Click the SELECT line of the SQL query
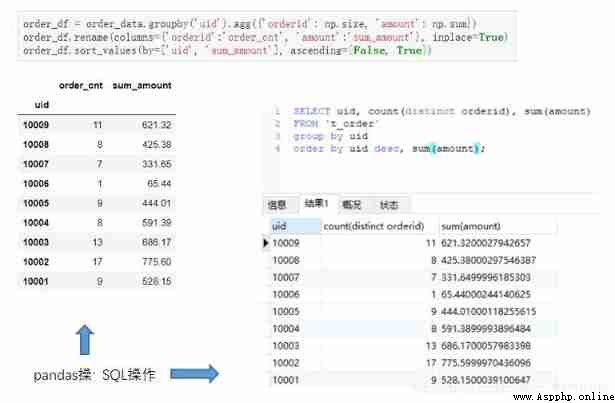The height and width of the screenshot is (403, 615). pos(442,111)
